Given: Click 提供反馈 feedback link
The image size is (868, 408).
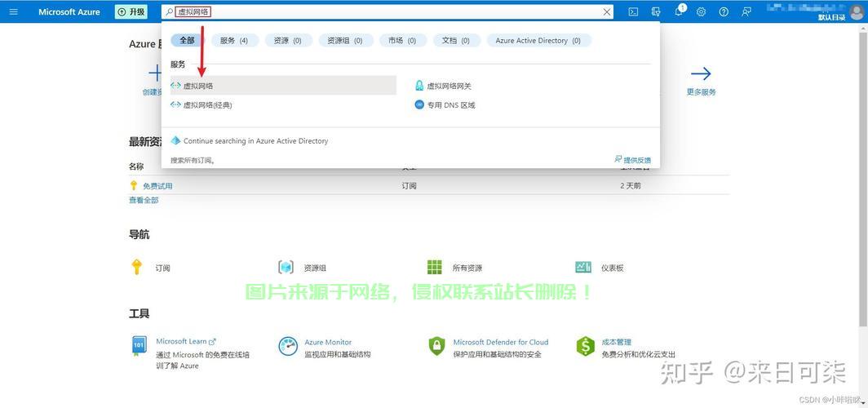Looking at the screenshot, I should [x=636, y=160].
